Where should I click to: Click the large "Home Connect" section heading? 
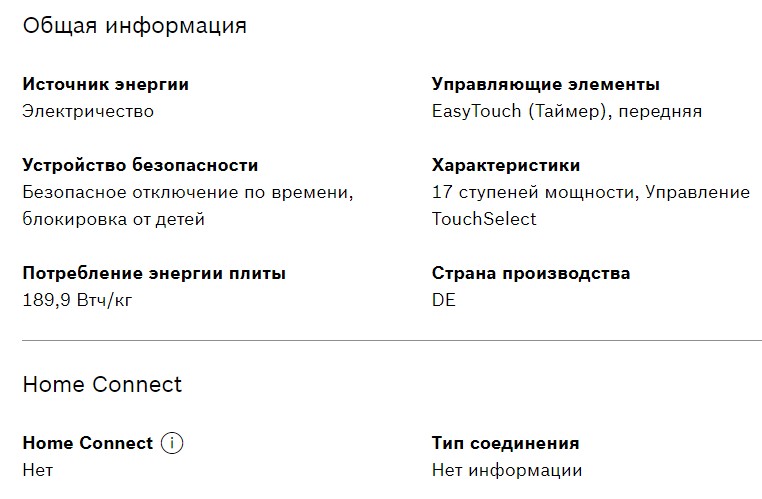102,384
